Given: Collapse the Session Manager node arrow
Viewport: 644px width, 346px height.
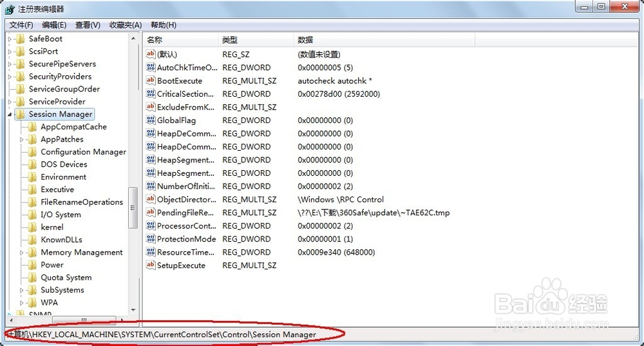Looking at the screenshot, I should tap(10, 115).
